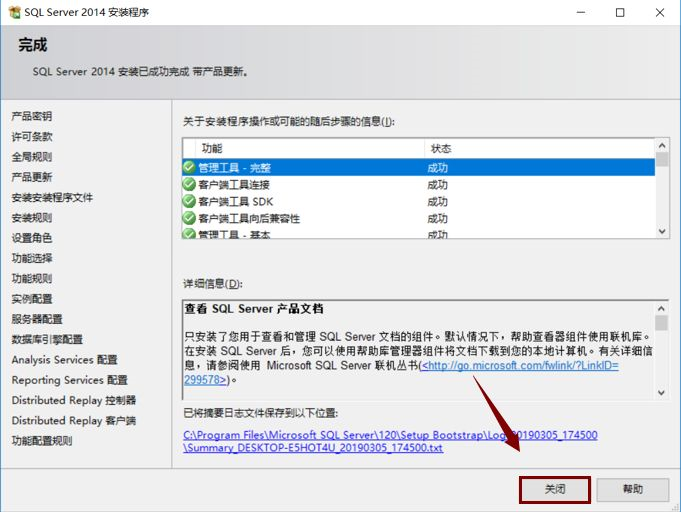Click green check icon for 客户端工具 SDK
This screenshot has height=512, width=681.
(x=189, y=201)
